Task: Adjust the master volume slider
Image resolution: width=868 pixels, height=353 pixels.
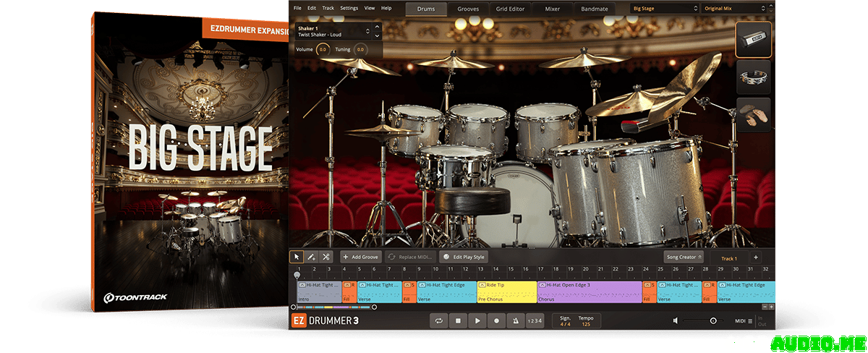Action: [702, 320]
